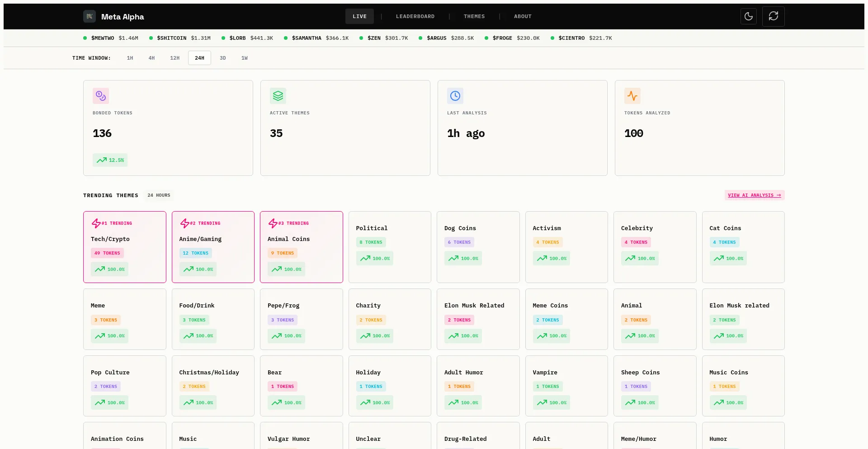Set time window to 12H
The height and width of the screenshot is (449, 868).
(175, 58)
